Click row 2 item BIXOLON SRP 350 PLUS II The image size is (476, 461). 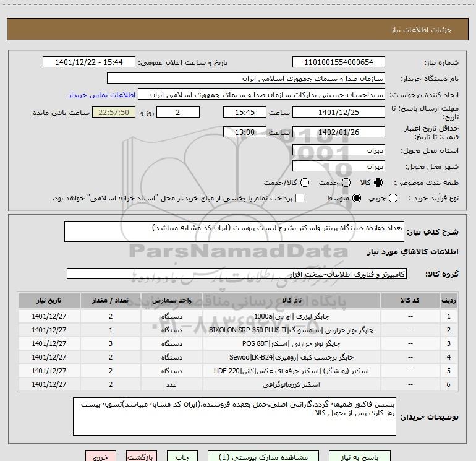(291, 330)
